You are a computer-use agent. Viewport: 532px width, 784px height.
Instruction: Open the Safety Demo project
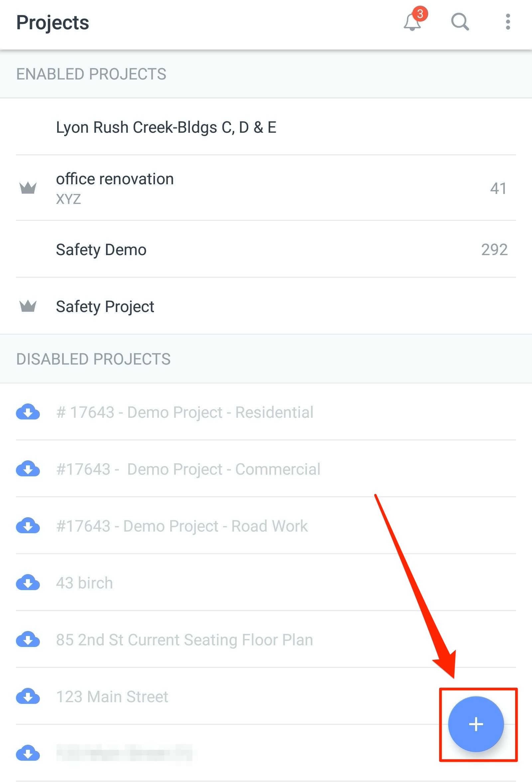click(266, 250)
